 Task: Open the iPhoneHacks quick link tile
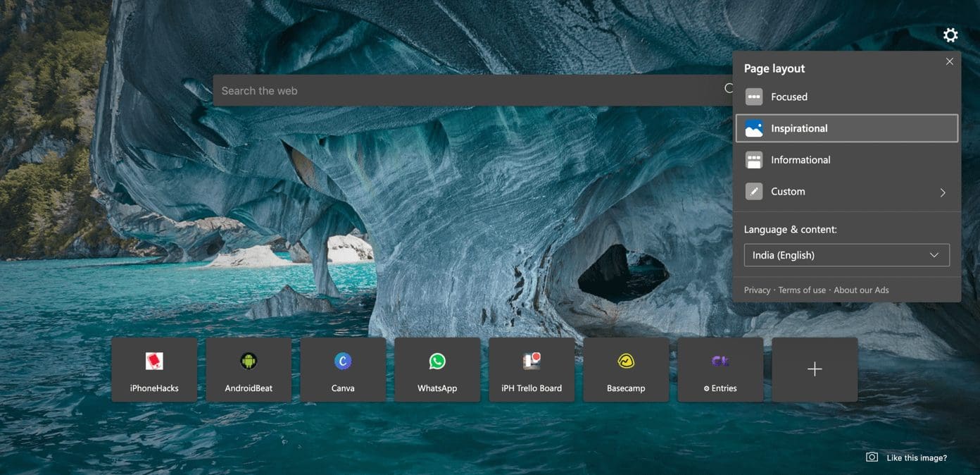click(154, 369)
